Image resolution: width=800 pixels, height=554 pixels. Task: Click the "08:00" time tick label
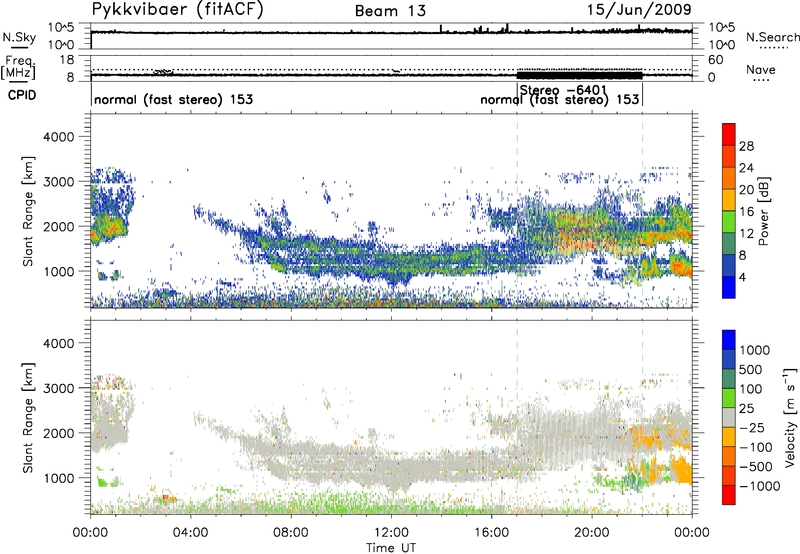(x=291, y=533)
